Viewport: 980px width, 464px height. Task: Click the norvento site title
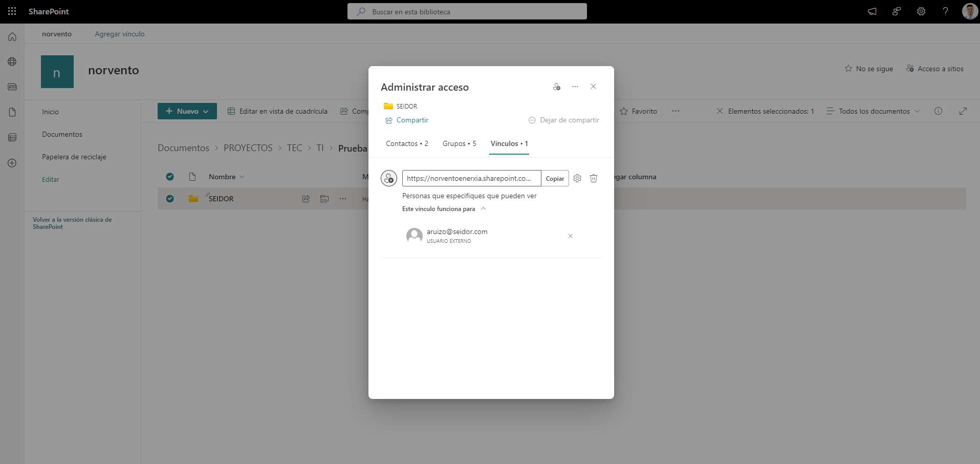[113, 70]
